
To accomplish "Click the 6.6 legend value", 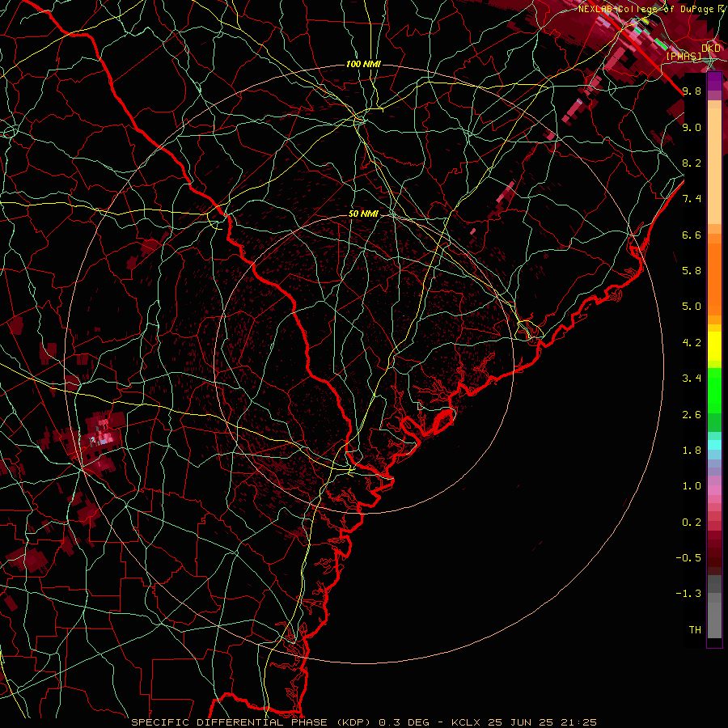I will click(692, 235).
